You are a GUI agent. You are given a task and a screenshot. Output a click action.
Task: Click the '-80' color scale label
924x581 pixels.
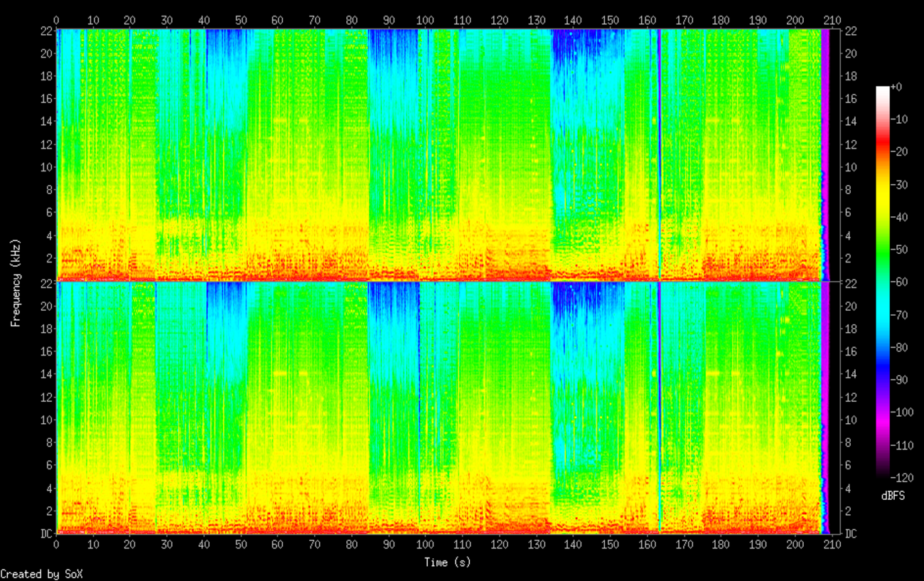pyautogui.click(x=899, y=346)
